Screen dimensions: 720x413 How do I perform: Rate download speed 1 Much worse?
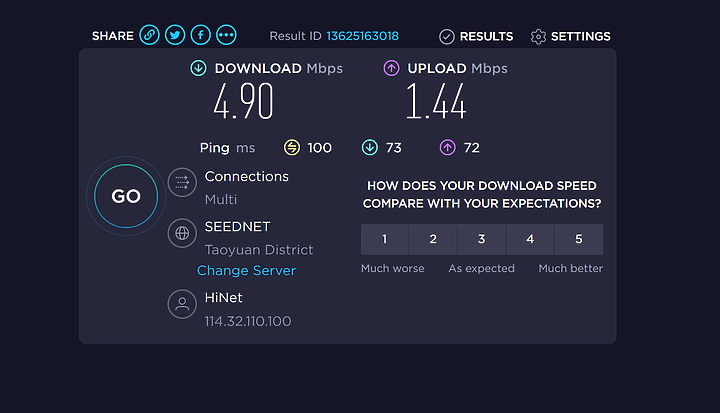coord(385,239)
